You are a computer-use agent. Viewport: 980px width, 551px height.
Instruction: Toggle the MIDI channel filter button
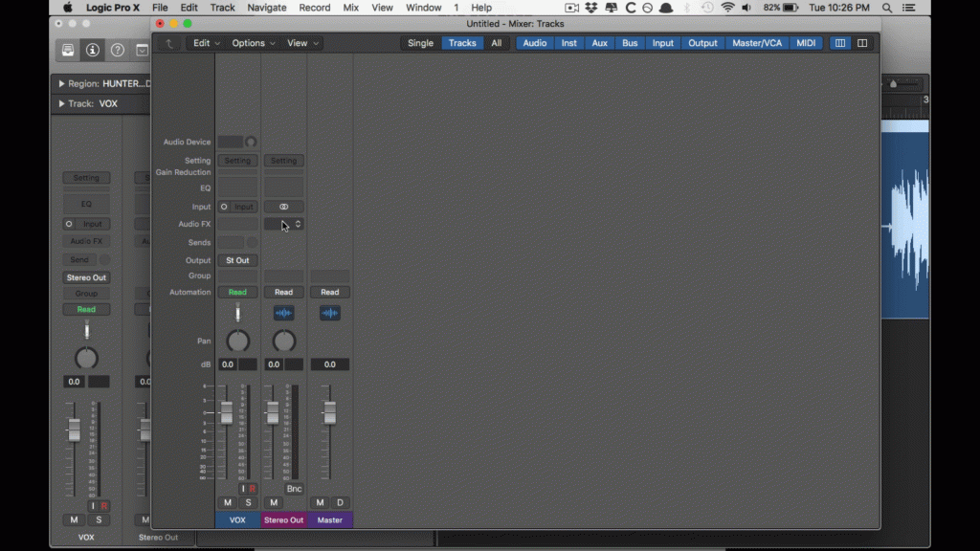[x=806, y=43]
